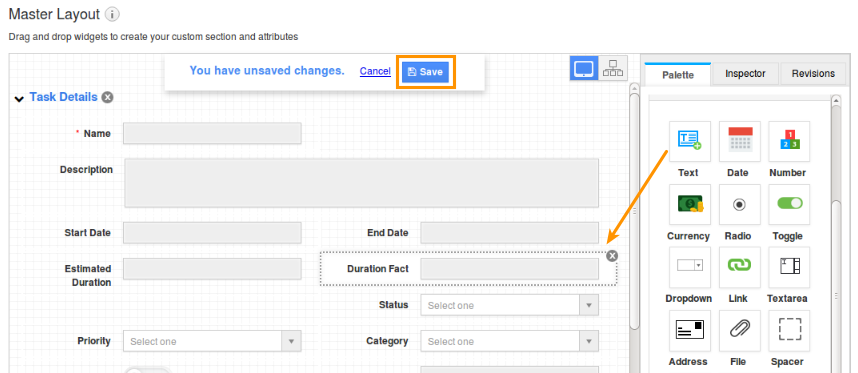Remove the Duration Fact field
The width and height of the screenshot is (858, 373).
tap(612, 256)
